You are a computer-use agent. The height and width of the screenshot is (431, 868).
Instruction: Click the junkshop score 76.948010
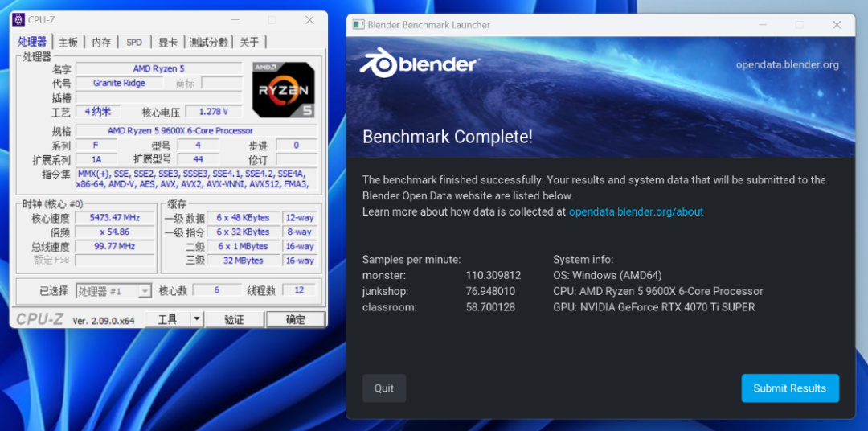tap(490, 291)
